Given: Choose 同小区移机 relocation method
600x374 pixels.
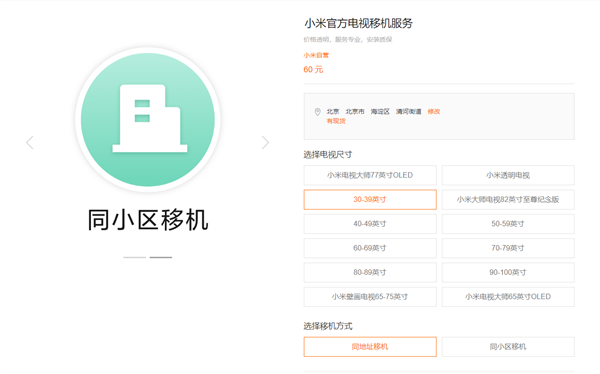Looking at the screenshot, I should (x=508, y=347).
